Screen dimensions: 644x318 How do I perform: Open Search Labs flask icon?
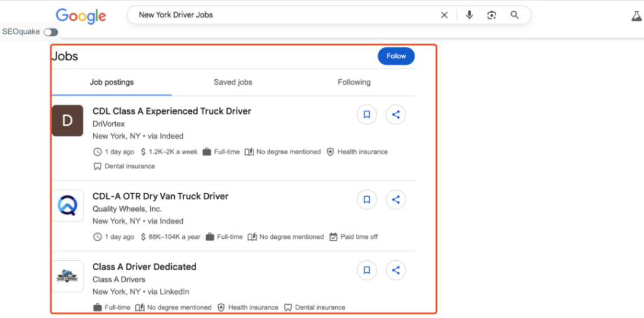636,16
